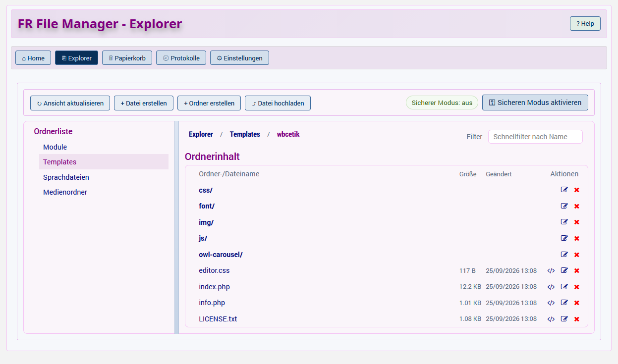Click the Ordner erstellen button
The height and width of the screenshot is (364, 618).
(x=209, y=103)
